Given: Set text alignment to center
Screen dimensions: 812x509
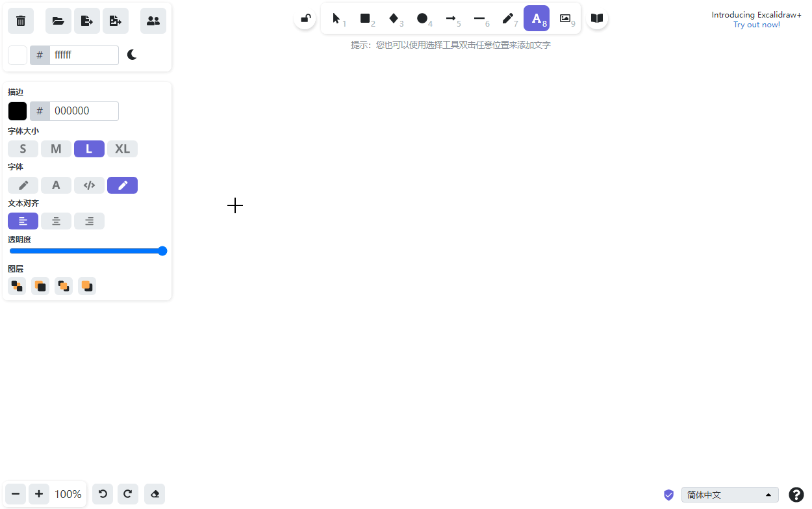Looking at the screenshot, I should 57,221.
